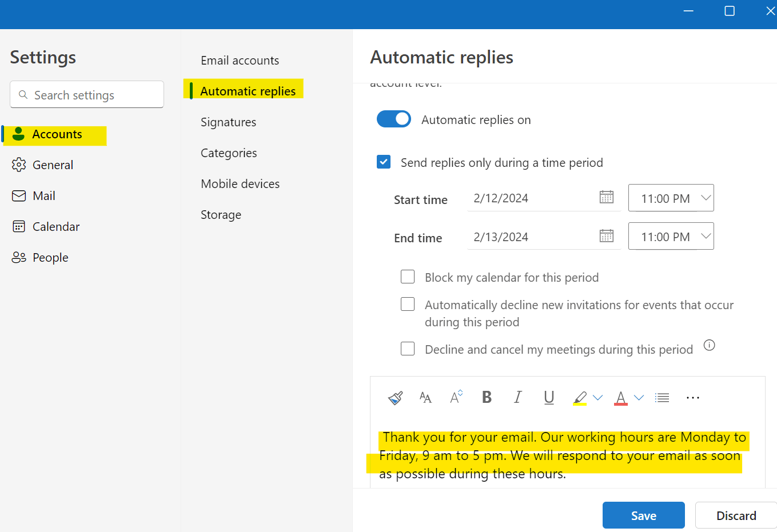The height and width of the screenshot is (532, 777).
Task: Enable Block my calendar for this period
Action: click(x=408, y=277)
